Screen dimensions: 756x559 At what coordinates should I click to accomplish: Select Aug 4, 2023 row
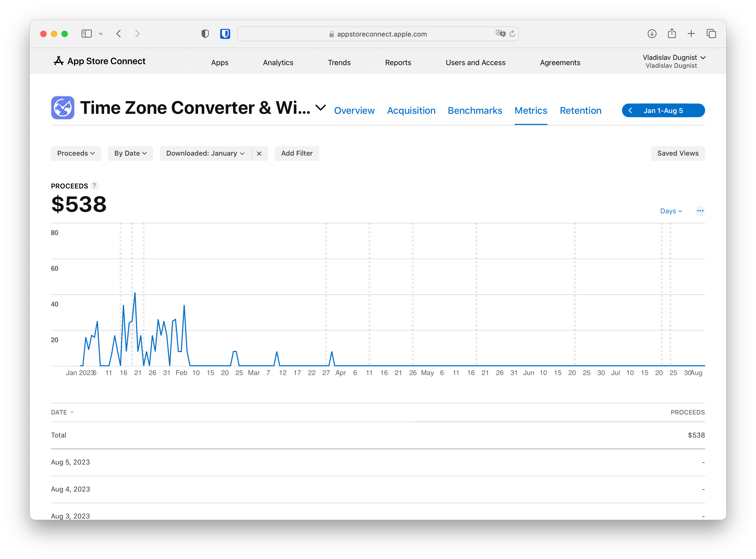pos(378,489)
